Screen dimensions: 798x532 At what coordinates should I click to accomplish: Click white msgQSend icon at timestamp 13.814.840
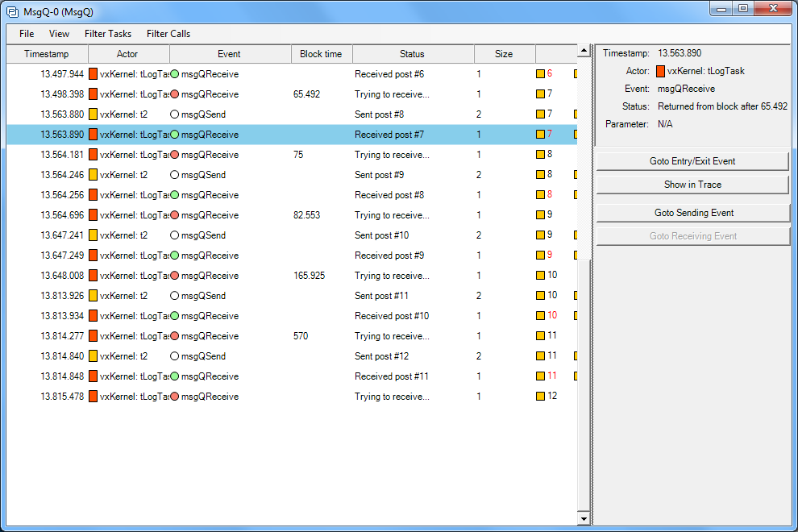coord(174,356)
